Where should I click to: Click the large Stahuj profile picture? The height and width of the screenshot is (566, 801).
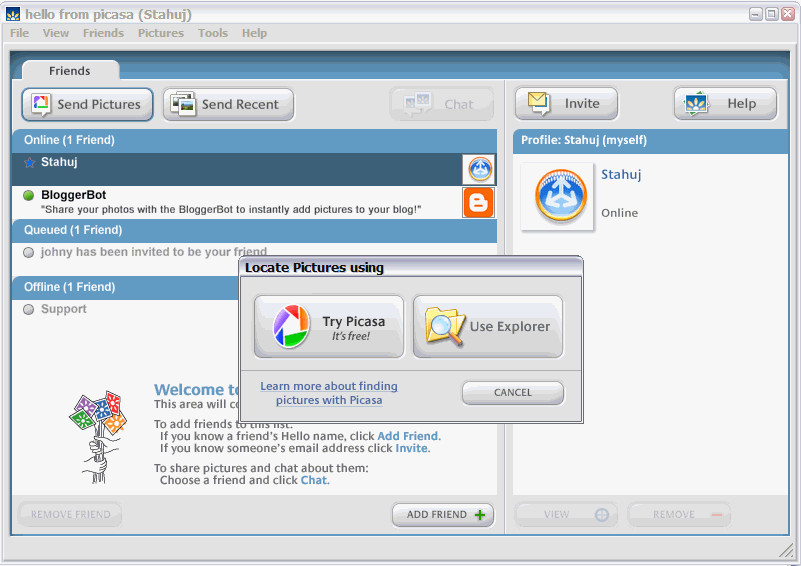tap(558, 197)
